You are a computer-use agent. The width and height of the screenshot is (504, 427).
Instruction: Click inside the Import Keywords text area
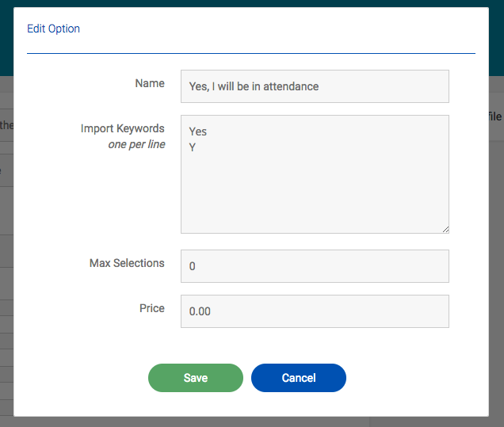tap(315, 174)
